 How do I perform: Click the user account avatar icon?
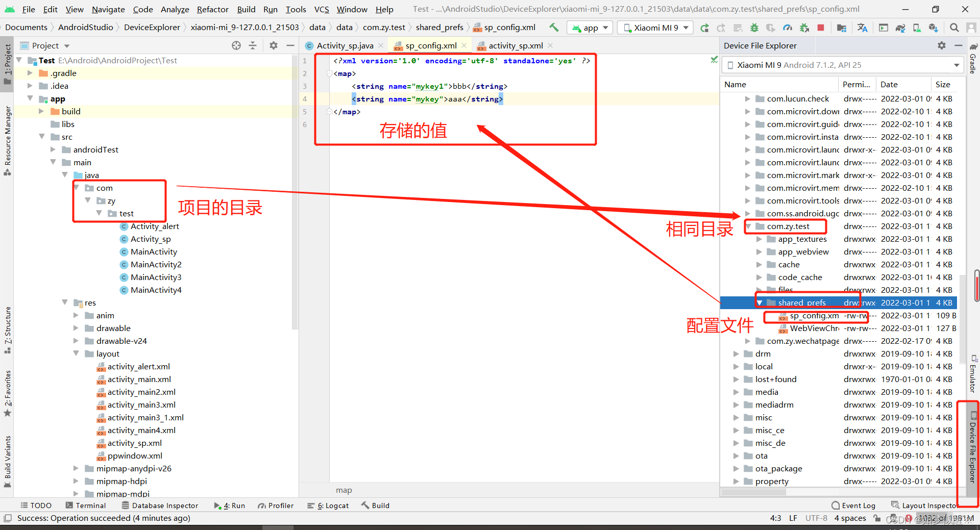(970, 28)
